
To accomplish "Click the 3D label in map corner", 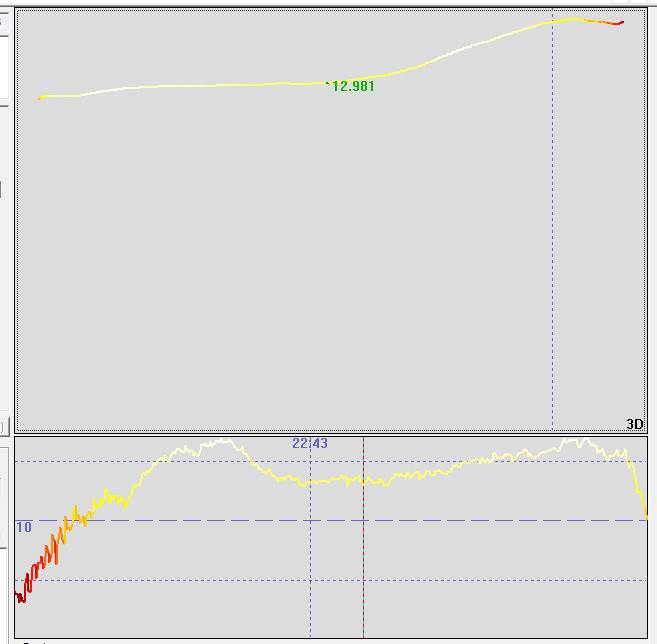I will click(x=634, y=424).
